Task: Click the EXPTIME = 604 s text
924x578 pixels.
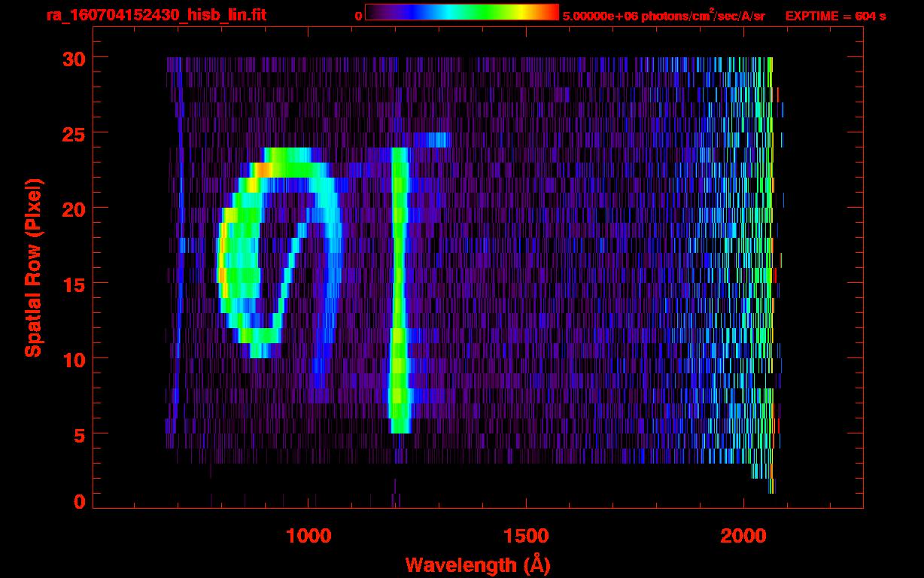Action: 835,16
